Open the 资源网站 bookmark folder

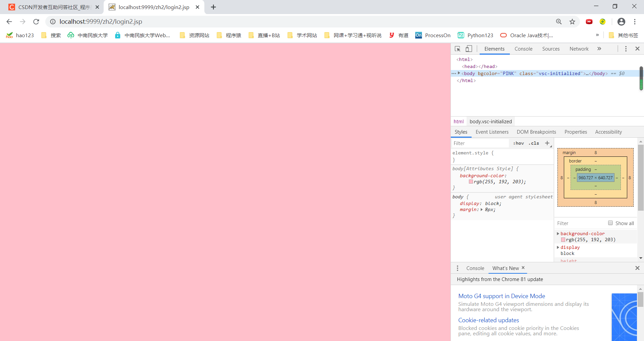195,35
